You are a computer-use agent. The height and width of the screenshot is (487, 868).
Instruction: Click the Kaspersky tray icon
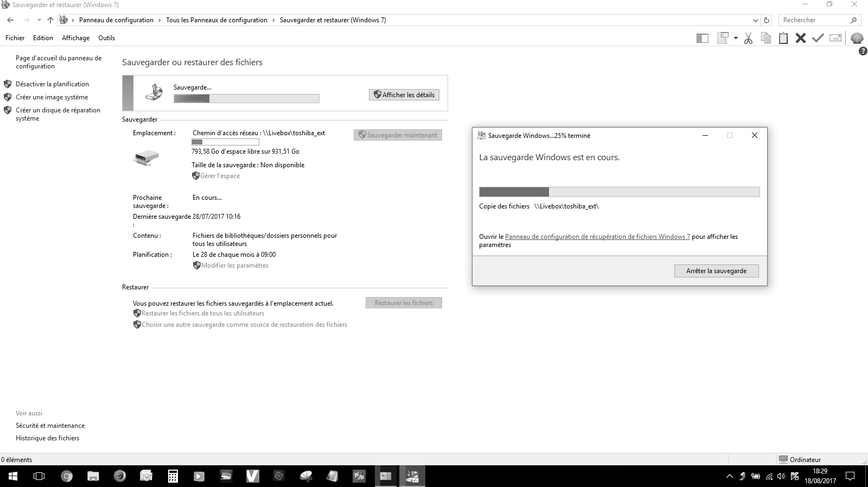click(x=795, y=477)
